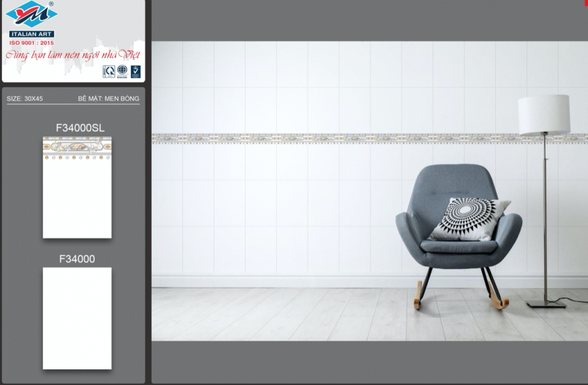Screen dimensions: 588x385
Task: Click the white floor lamp shade
Action: [544, 115]
